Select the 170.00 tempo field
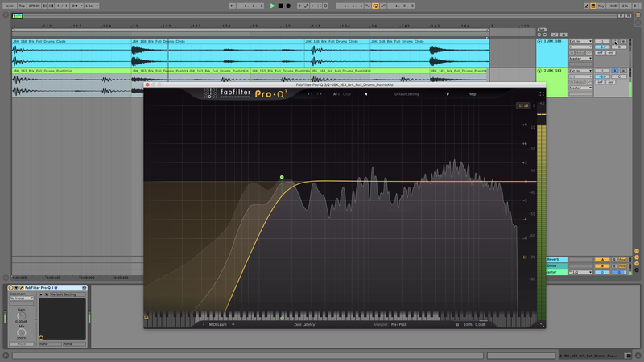This screenshot has width=644, height=362. pyautogui.click(x=34, y=6)
